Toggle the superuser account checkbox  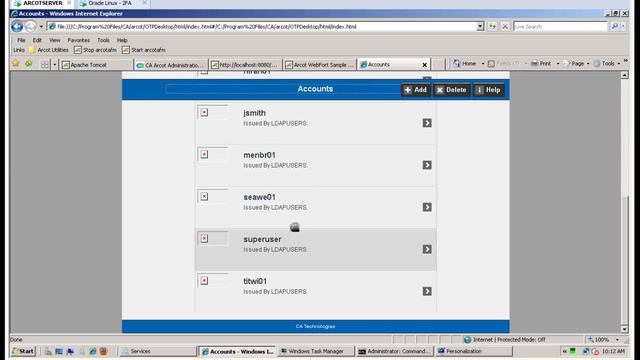tap(204, 238)
